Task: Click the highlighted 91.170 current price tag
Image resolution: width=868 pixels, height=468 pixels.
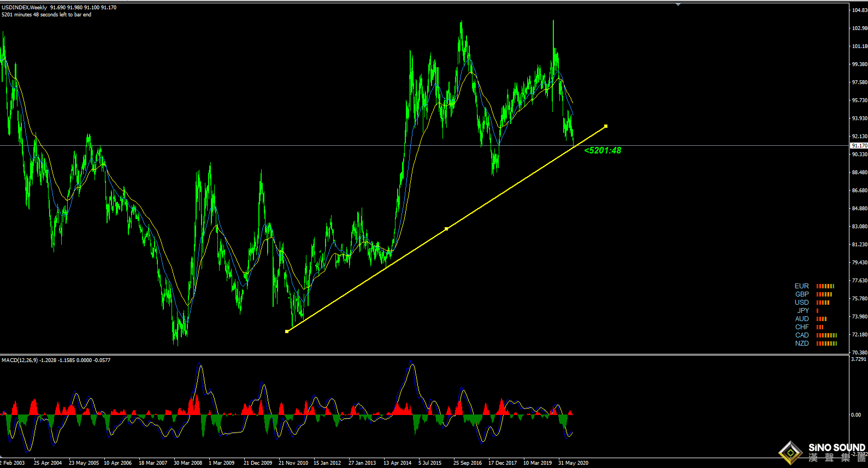Action: 859,146
